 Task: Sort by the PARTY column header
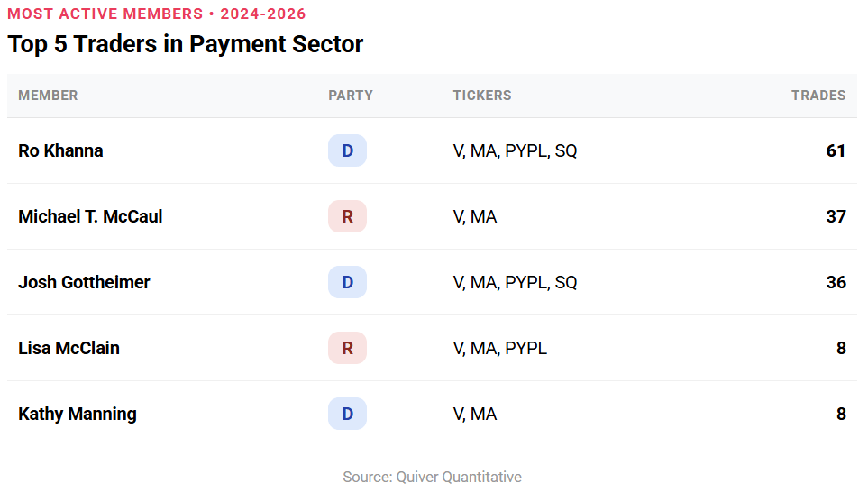pos(350,96)
